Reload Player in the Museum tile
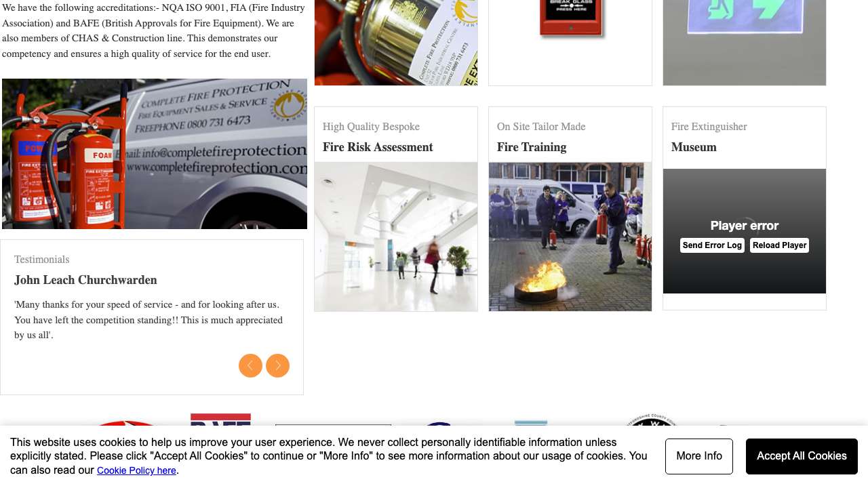This screenshot has height=488, width=868. (x=779, y=245)
